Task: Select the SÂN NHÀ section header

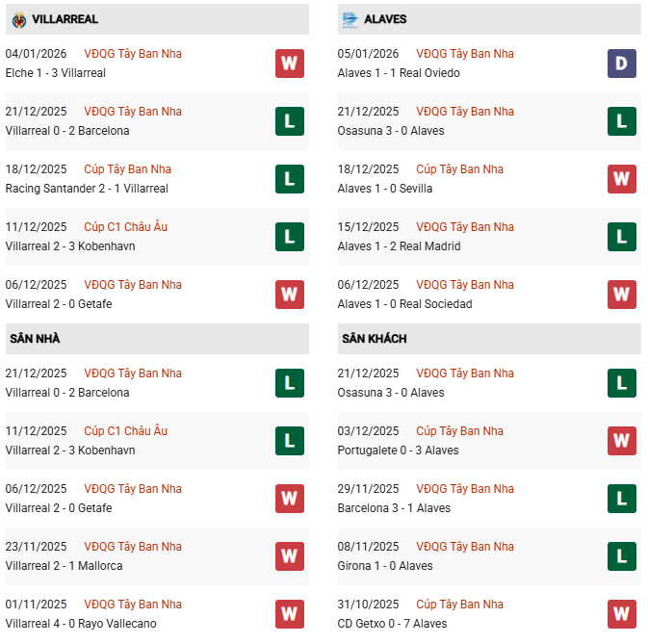Action: tap(35, 339)
